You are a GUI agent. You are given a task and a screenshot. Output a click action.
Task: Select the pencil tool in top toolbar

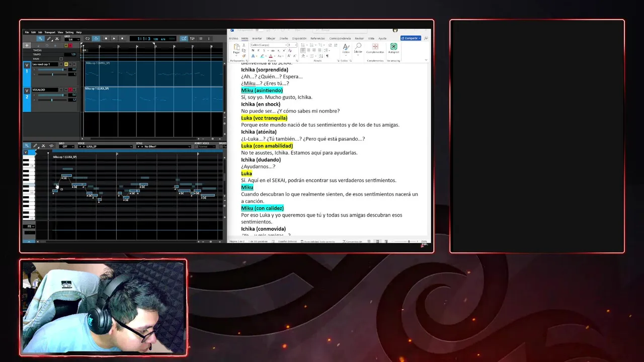(49, 39)
